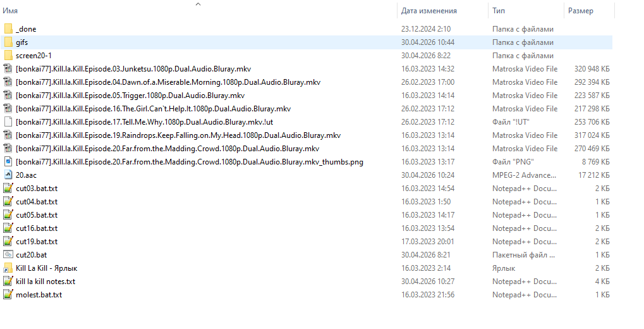644x329 pixels.
Task: Click the 8 769 КБ size cell
Action: [x=595, y=161]
